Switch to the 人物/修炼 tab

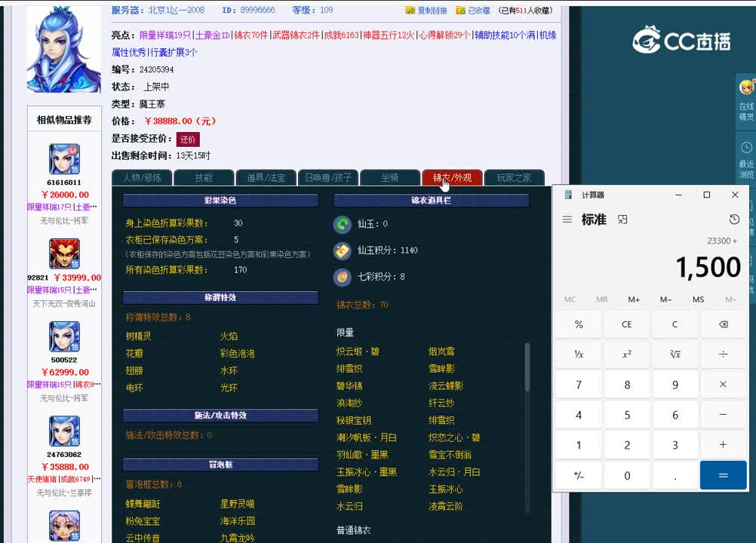(142, 178)
